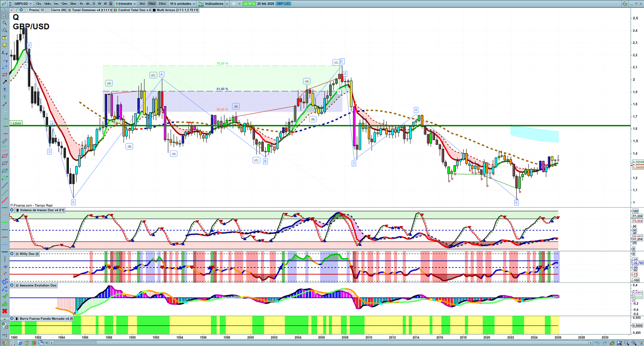Toggle the Cierre (W) checkbox
This screenshot has width=644, height=346.
pyautogui.click(x=48, y=10)
